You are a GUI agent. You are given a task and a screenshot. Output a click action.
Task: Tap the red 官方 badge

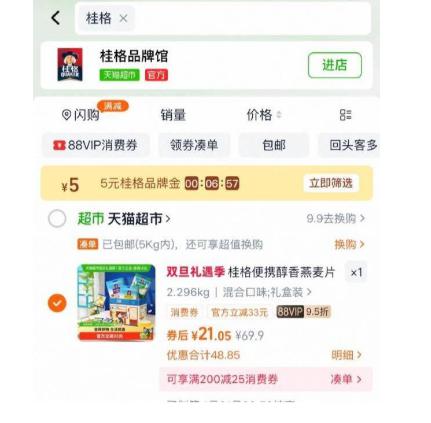(x=156, y=75)
